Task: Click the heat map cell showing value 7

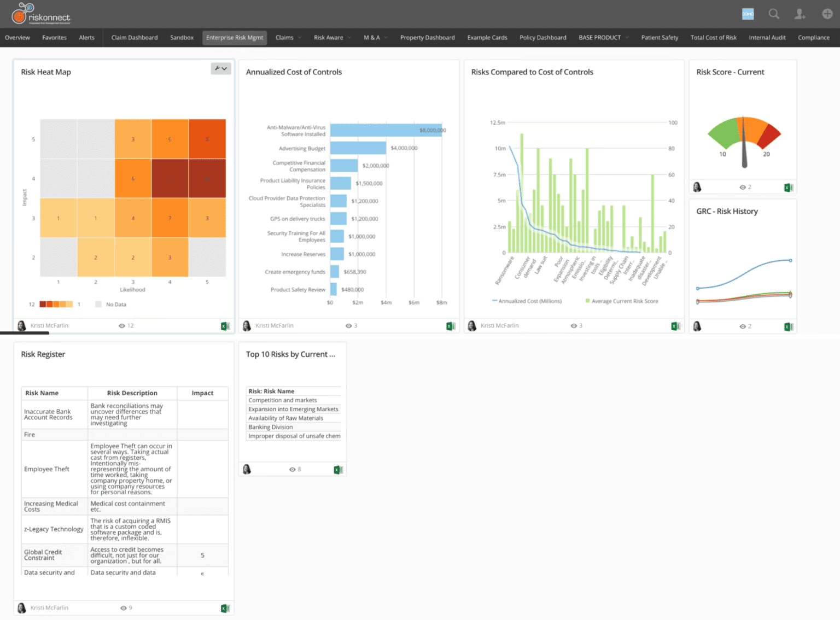Action: [x=170, y=217]
